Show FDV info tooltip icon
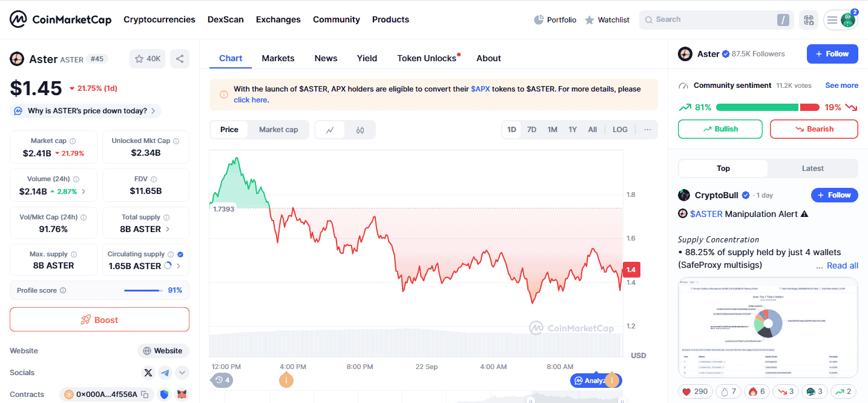868x403 pixels. click(154, 179)
